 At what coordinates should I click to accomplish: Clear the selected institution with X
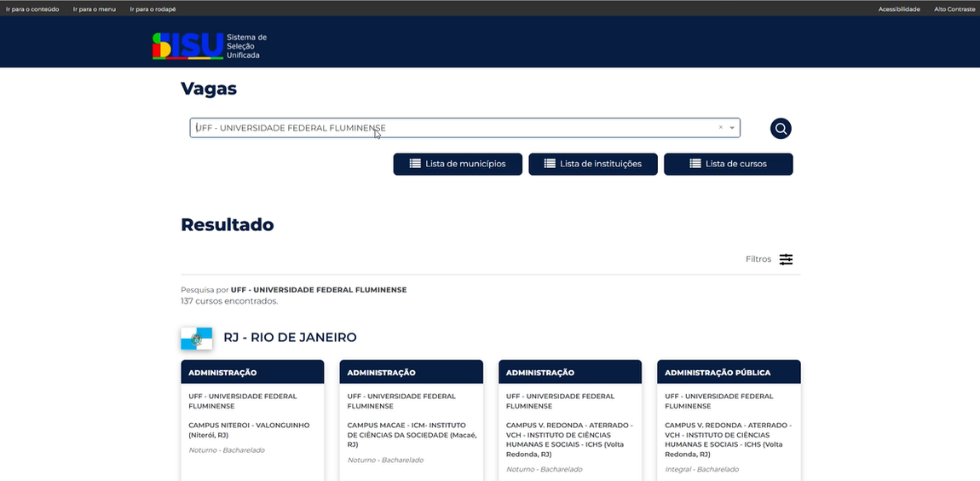(720, 128)
